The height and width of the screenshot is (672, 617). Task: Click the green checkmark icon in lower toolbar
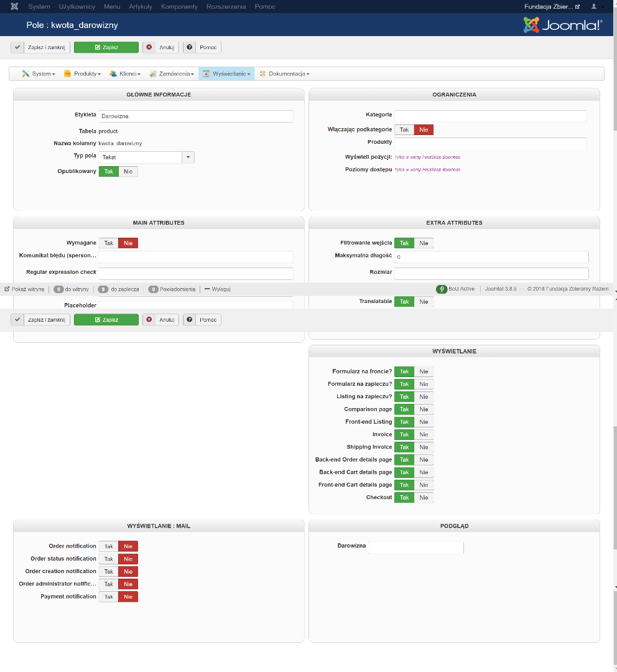17,320
